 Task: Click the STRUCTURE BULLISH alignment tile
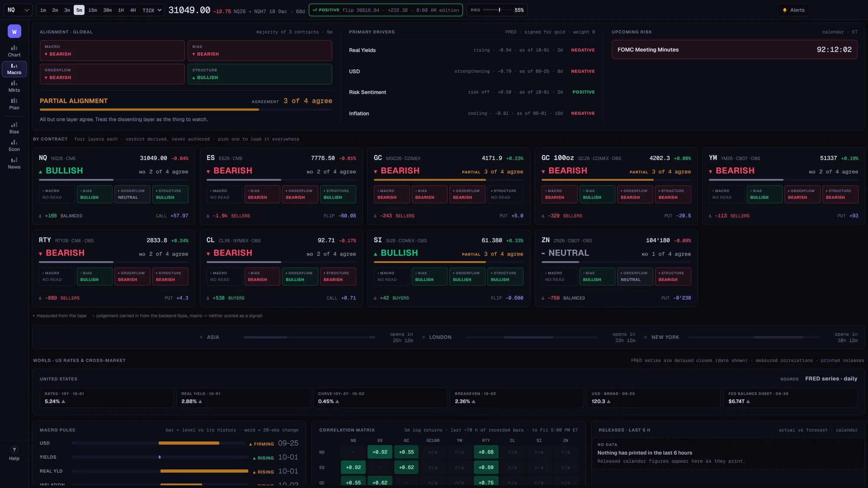click(260, 74)
